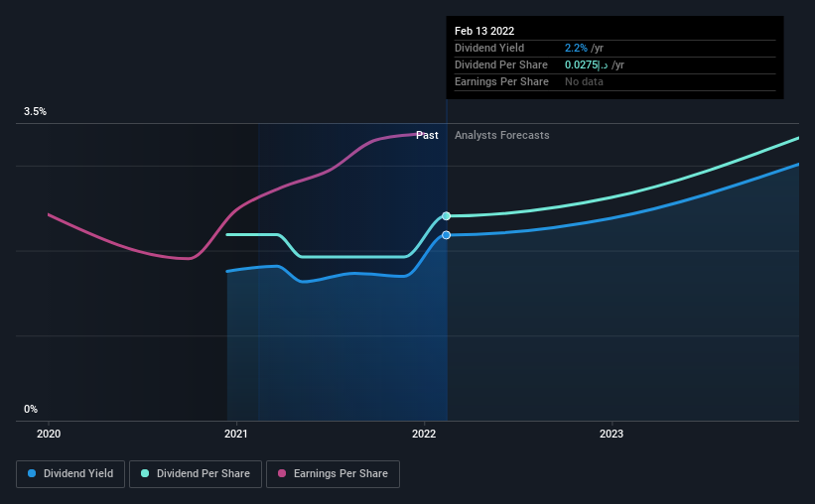Click the teal Dividend Per Share legend dot
815x504 pixels.
[x=145, y=473]
